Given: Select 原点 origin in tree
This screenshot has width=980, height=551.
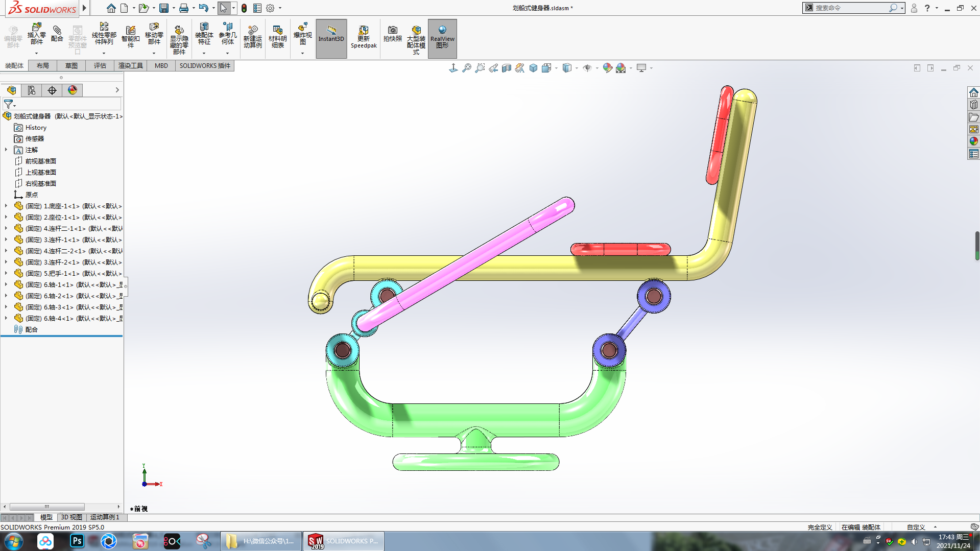Looking at the screenshot, I should (x=32, y=195).
